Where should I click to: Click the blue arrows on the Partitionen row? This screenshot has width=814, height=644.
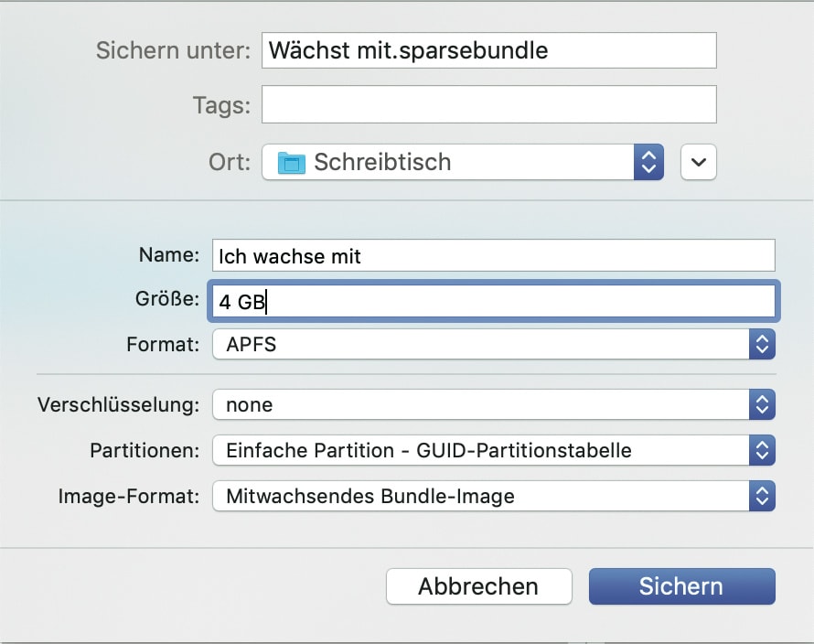761,450
